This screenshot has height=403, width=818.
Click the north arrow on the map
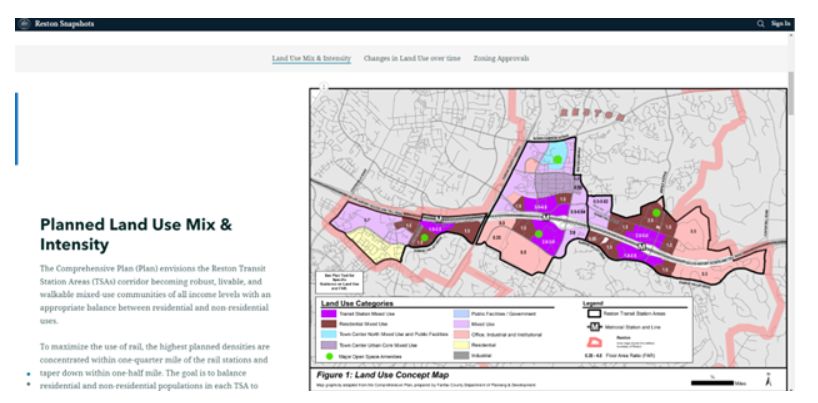pyautogui.click(x=766, y=381)
